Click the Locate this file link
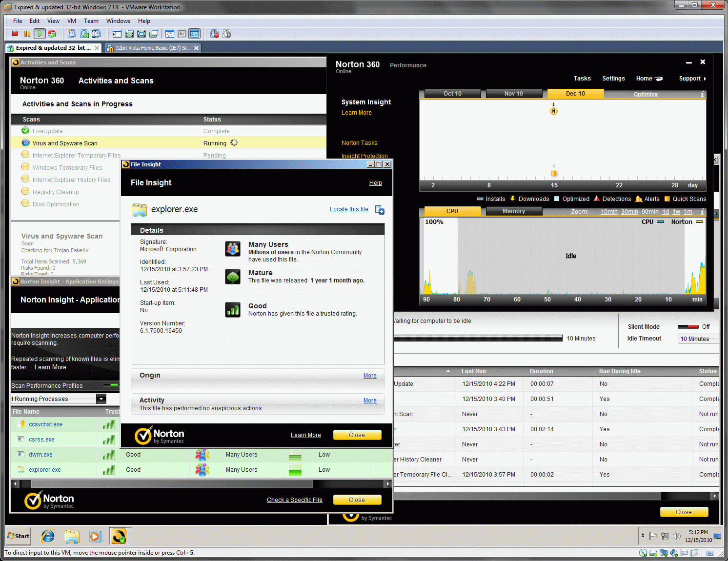 click(x=349, y=209)
